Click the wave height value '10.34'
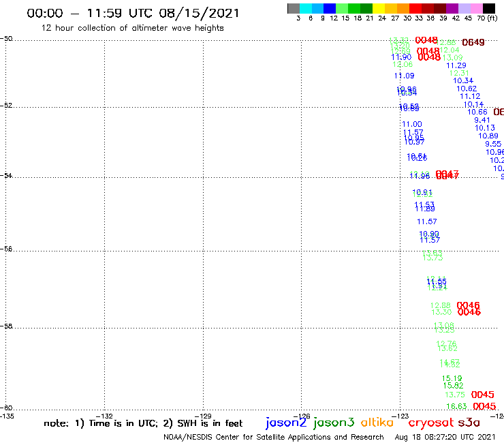This screenshot has height=443, width=504. [x=463, y=80]
